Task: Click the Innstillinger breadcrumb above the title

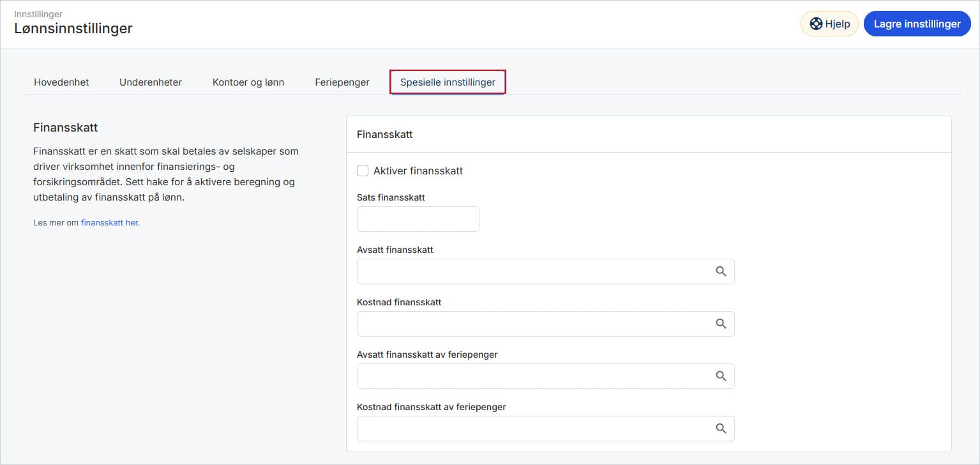Action: click(38, 13)
